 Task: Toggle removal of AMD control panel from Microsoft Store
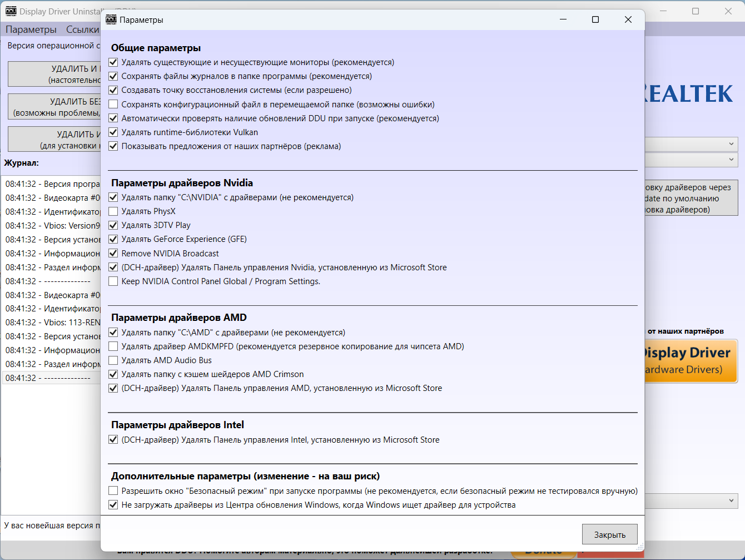(113, 388)
